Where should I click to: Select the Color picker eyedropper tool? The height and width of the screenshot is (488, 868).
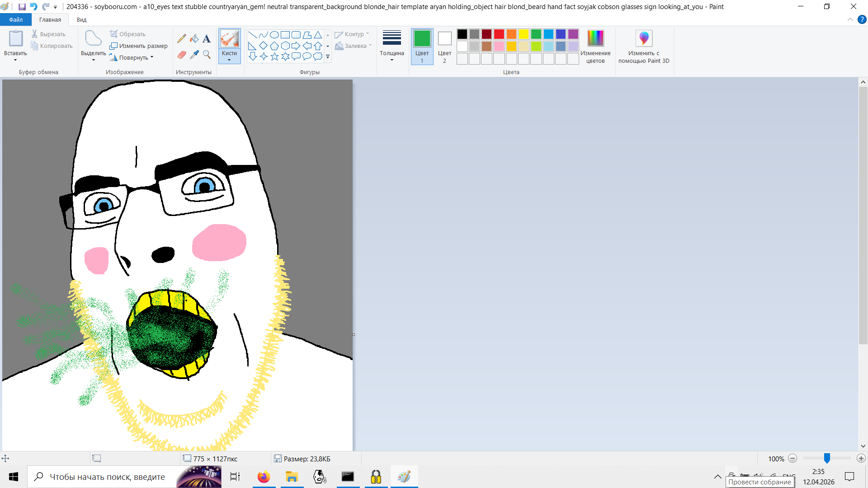[x=194, y=55]
